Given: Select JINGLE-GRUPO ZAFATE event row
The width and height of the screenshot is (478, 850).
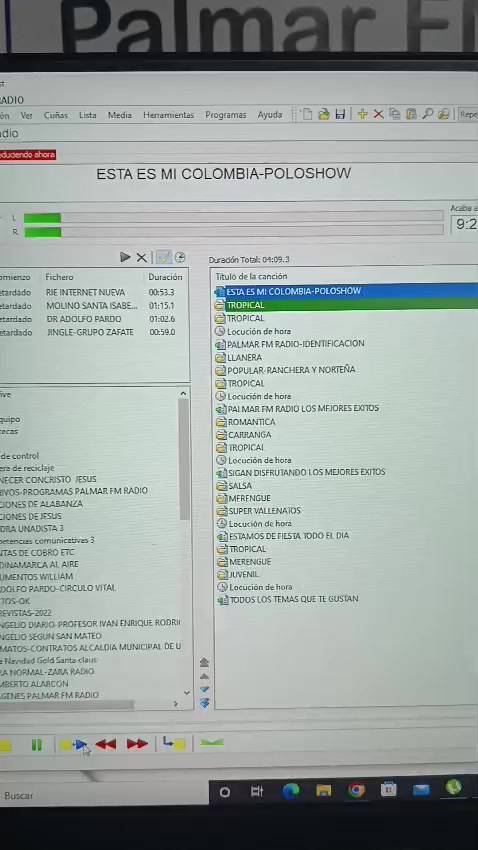Looking at the screenshot, I should [x=93, y=332].
